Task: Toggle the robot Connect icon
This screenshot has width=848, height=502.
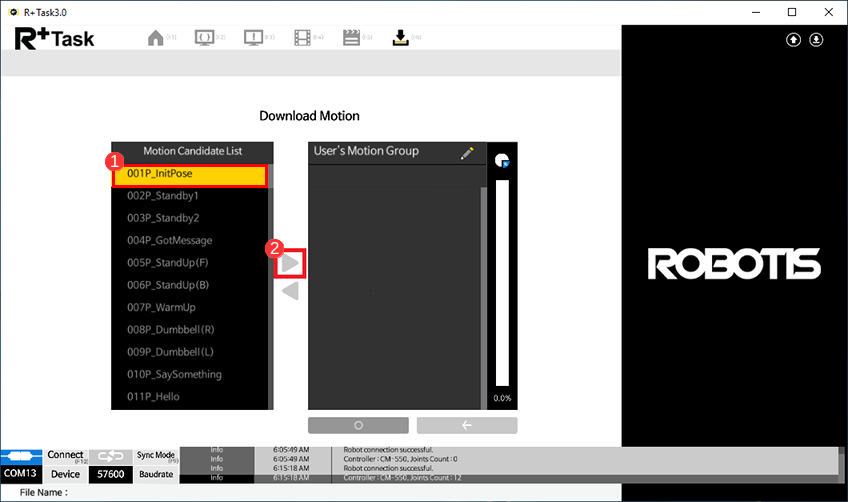Action: point(22,455)
